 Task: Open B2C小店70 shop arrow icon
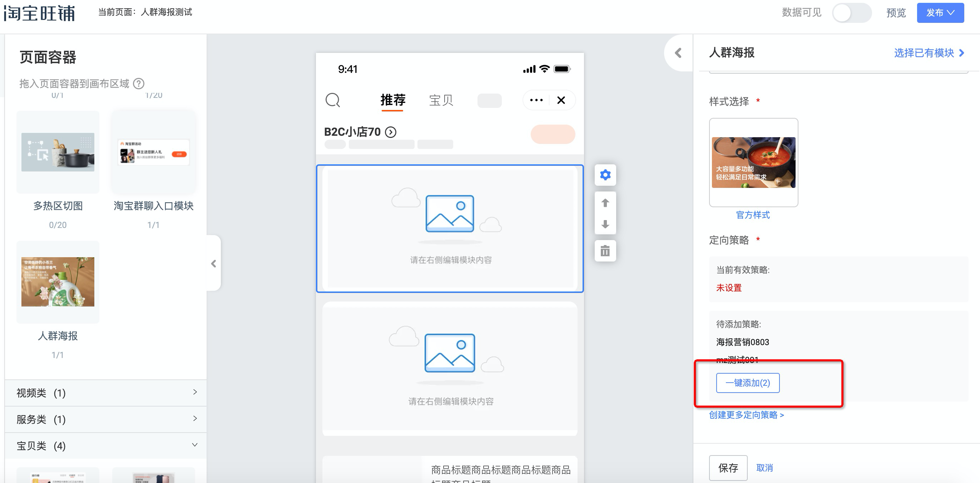point(390,132)
